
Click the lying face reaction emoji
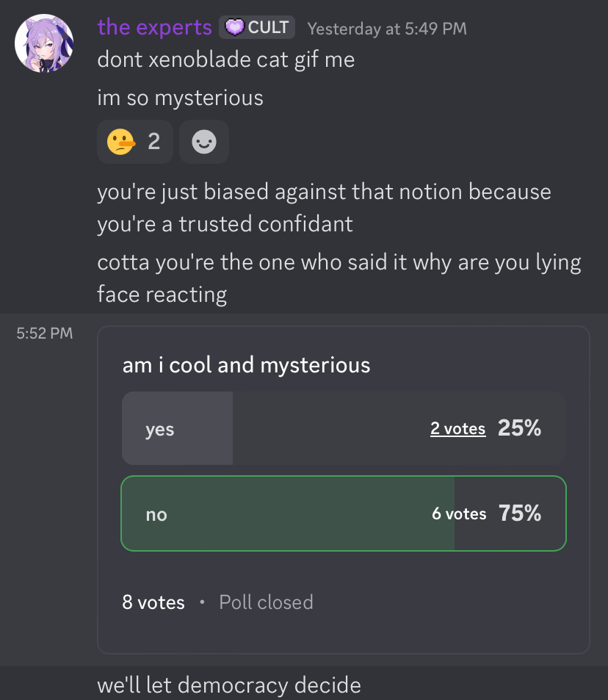pyautogui.click(x=121, y=141)
